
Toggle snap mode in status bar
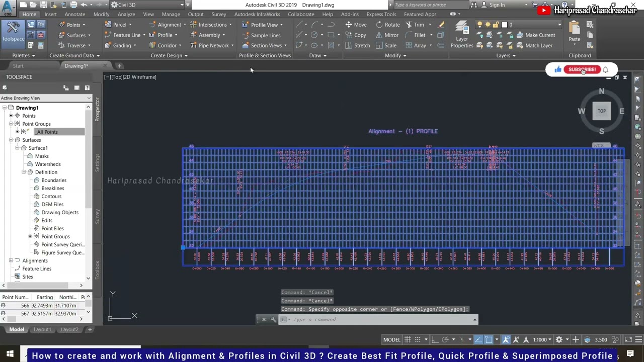click(417, 340)
